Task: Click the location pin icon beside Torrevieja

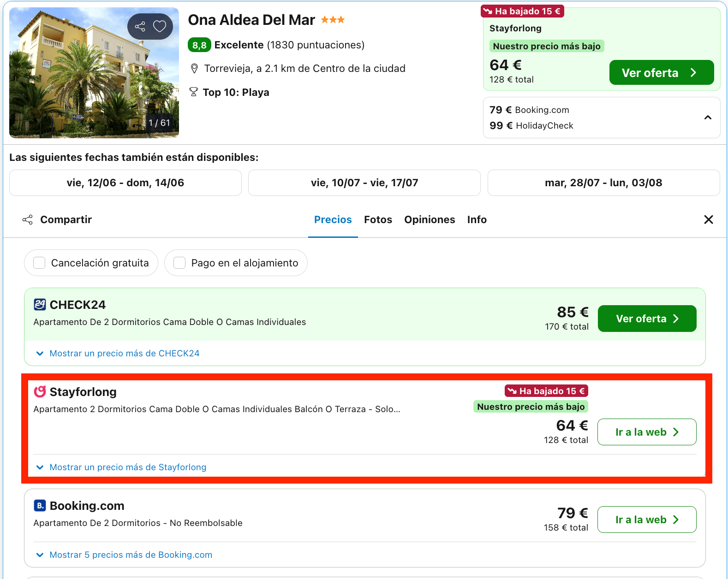Action: [194, 69]
